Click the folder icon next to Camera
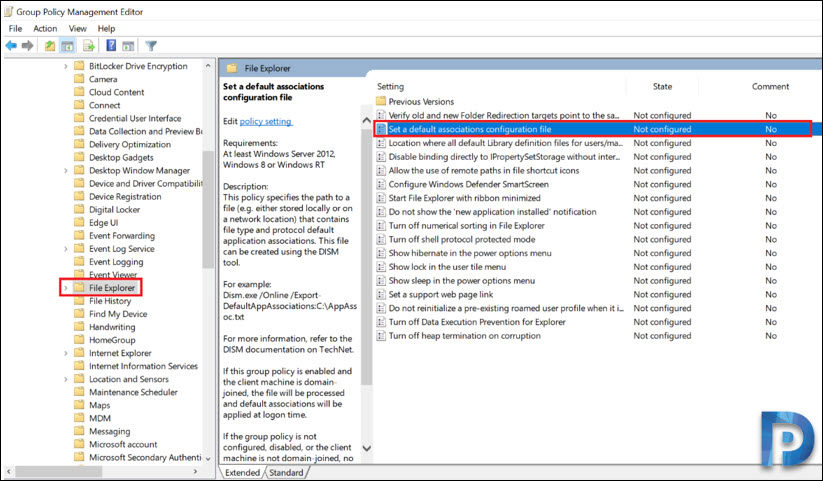The height and width of the screenshot is (481, 823). (x=79, y=79)
